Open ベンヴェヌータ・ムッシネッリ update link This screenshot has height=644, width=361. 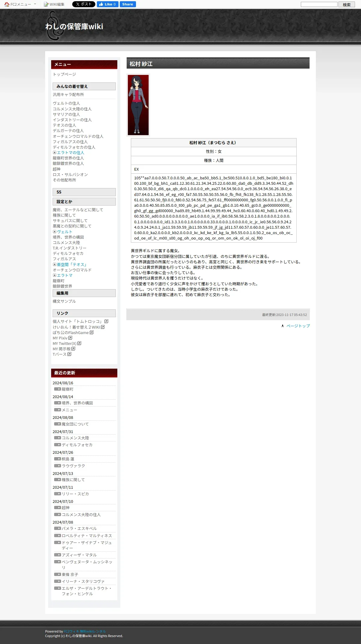point(87,565)
